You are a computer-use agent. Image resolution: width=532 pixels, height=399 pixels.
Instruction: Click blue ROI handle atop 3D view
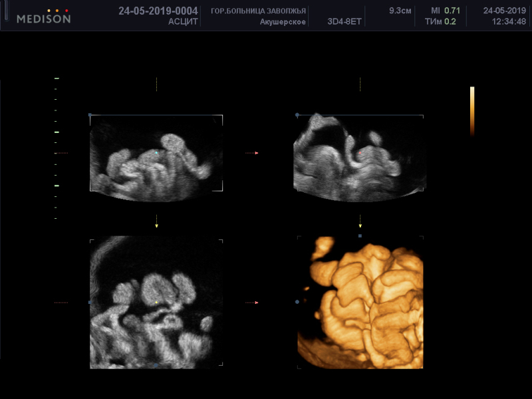point(360,235)
